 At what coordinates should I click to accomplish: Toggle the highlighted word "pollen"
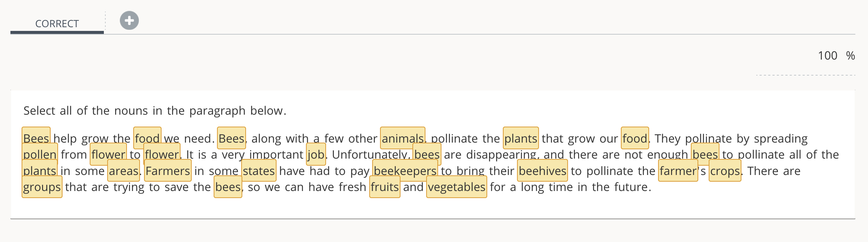tap(40, 155)
